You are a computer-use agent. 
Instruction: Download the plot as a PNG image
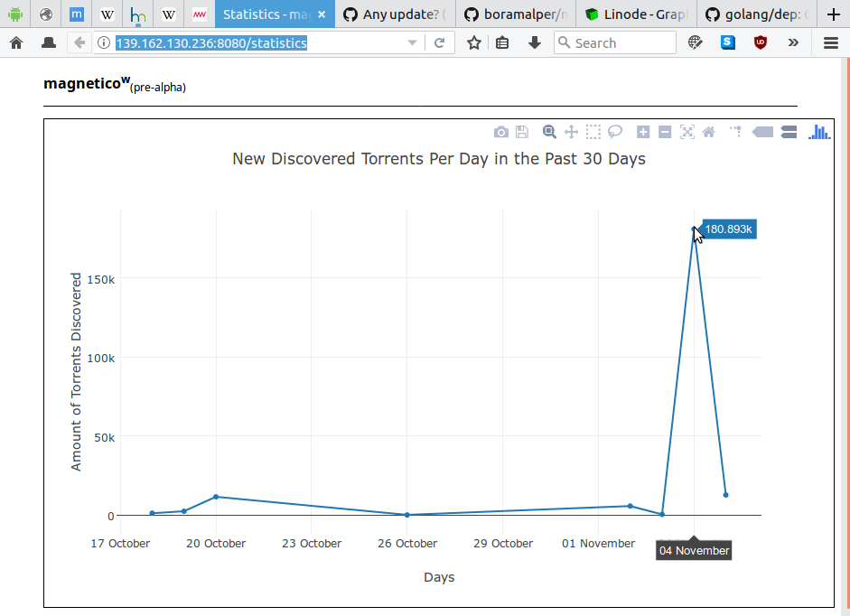coord(501,132)
